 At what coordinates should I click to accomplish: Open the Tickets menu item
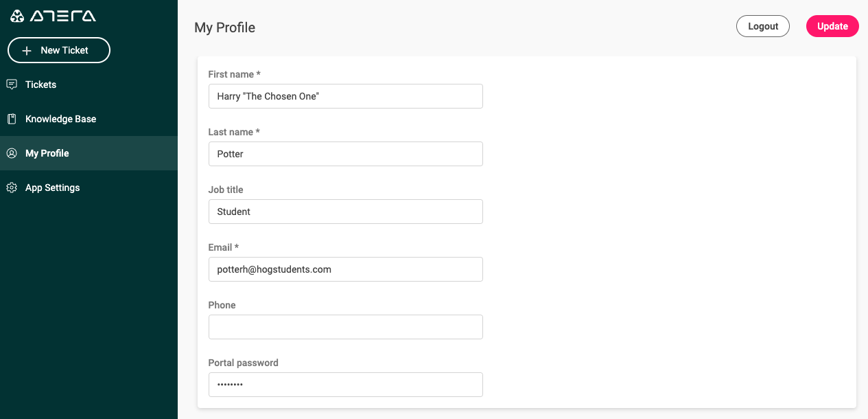(89, 84)
